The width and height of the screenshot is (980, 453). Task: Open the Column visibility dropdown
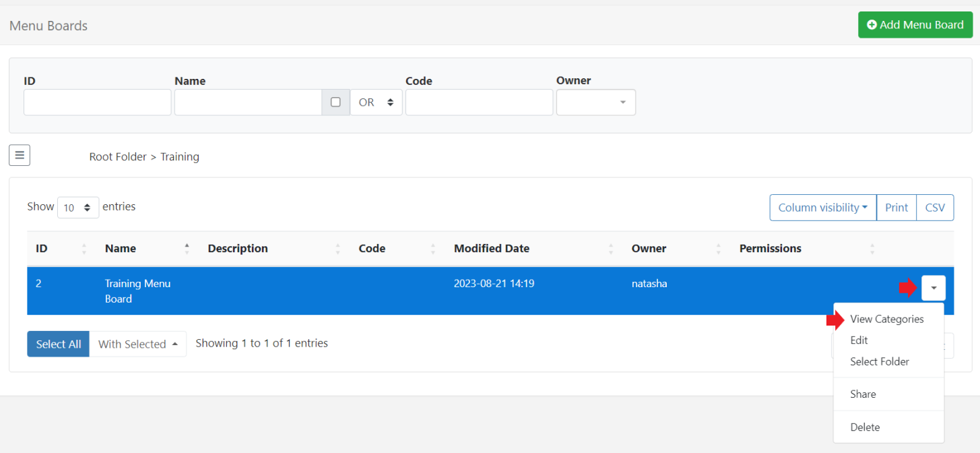822,208
